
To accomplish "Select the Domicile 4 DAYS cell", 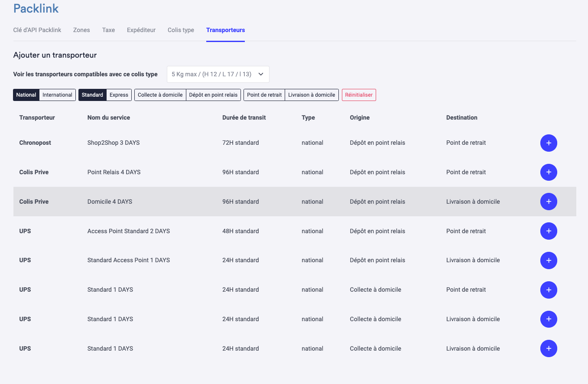I will tap(110, 202).
